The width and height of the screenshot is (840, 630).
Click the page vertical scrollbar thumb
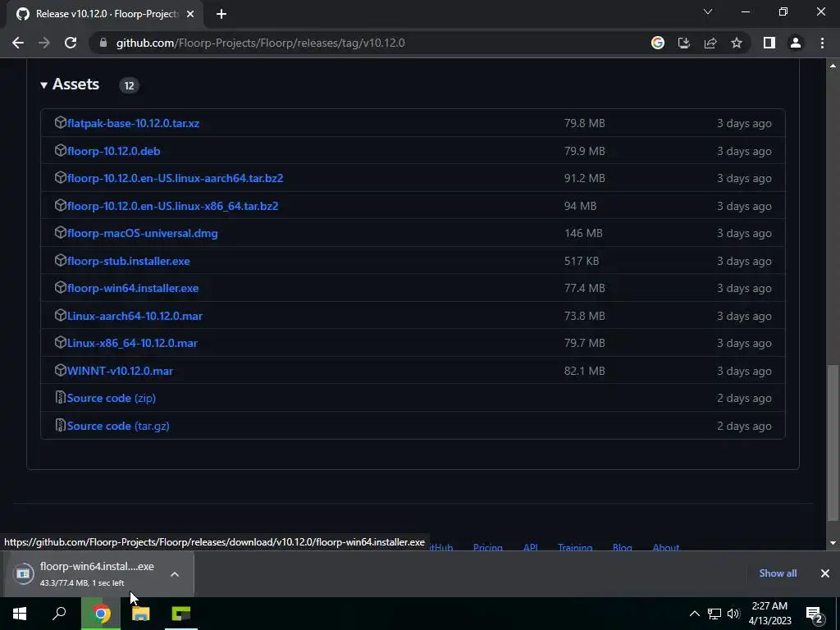(833, 442)
